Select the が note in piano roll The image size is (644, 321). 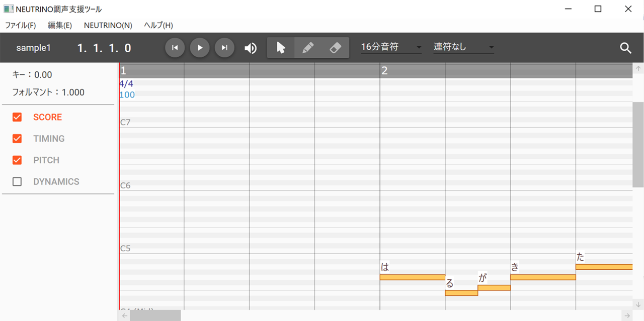tap(494, 288)
